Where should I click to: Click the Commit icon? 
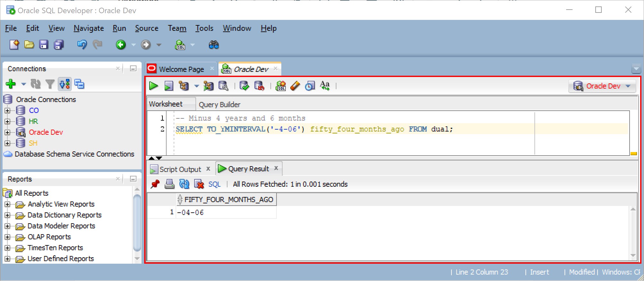coord(244,86)
